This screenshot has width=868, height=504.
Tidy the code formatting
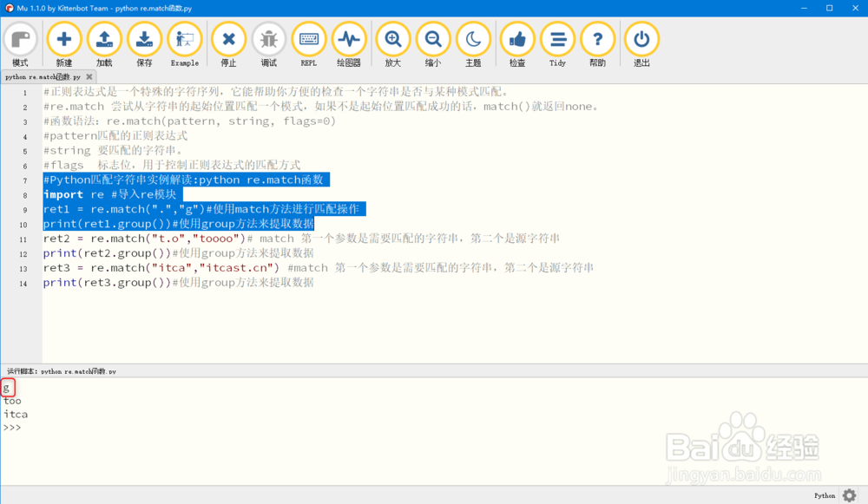point(557,44)
